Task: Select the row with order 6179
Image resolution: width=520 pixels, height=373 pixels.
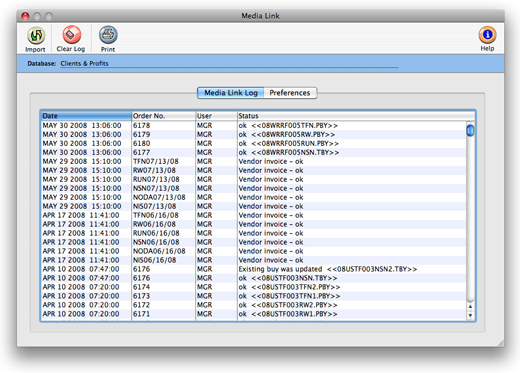Action: (253, 135)
